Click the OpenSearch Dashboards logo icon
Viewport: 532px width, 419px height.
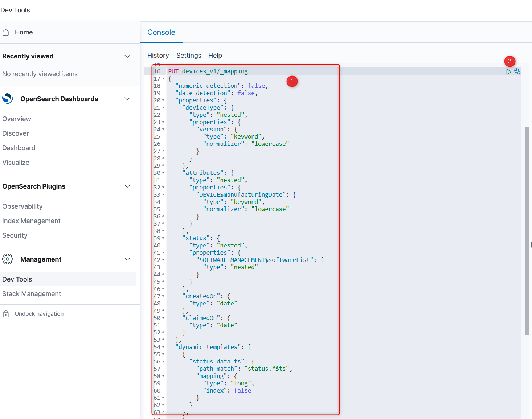point(8,99)
